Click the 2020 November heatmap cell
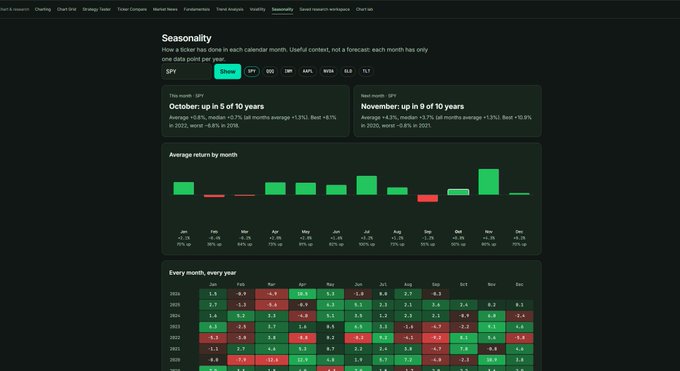This screenshot has height=371, width=680. click(x=492, y=360)
